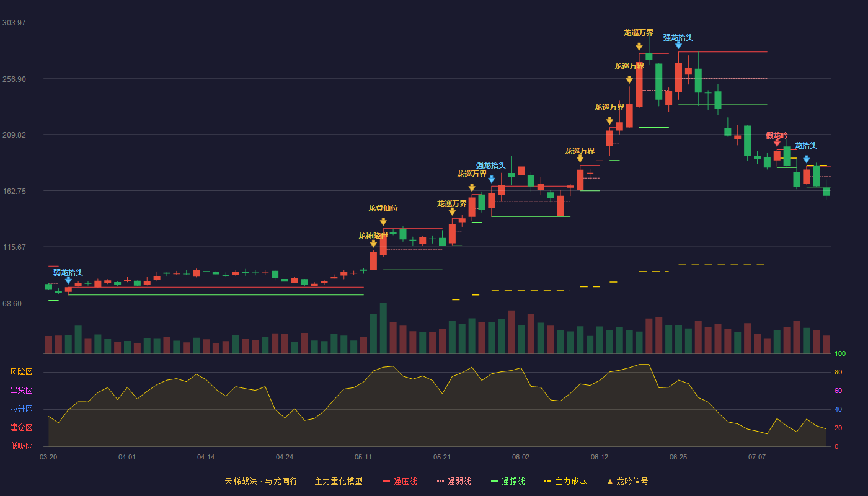Toggle the 强压线 legend series
This screenshot has height=496, width=868.
coord(400,481)
